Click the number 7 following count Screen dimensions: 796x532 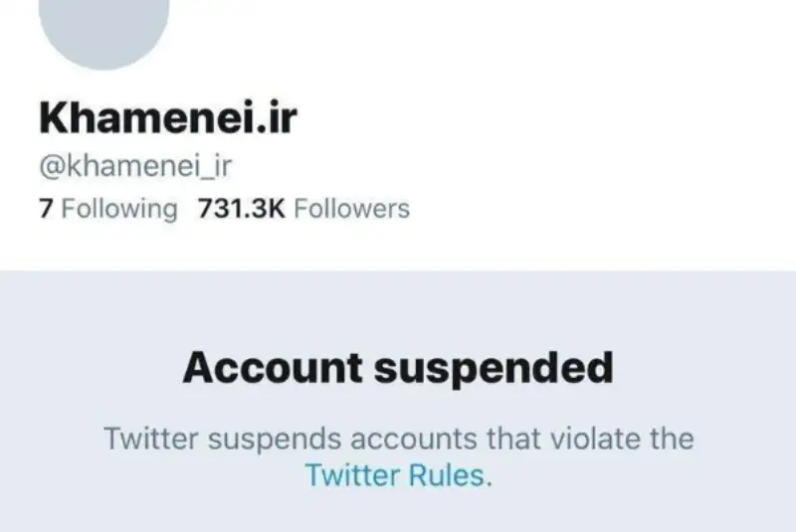tap(45, 209)
